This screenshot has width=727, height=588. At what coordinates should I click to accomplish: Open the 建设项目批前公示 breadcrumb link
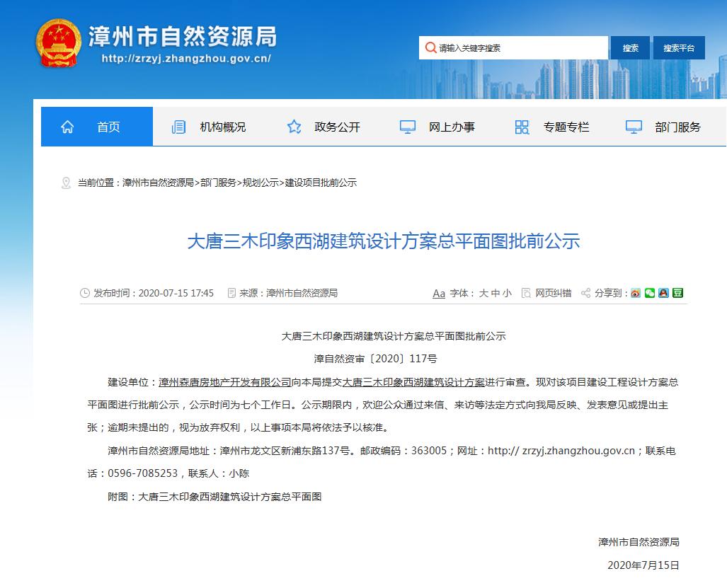[x=322, y=182]
